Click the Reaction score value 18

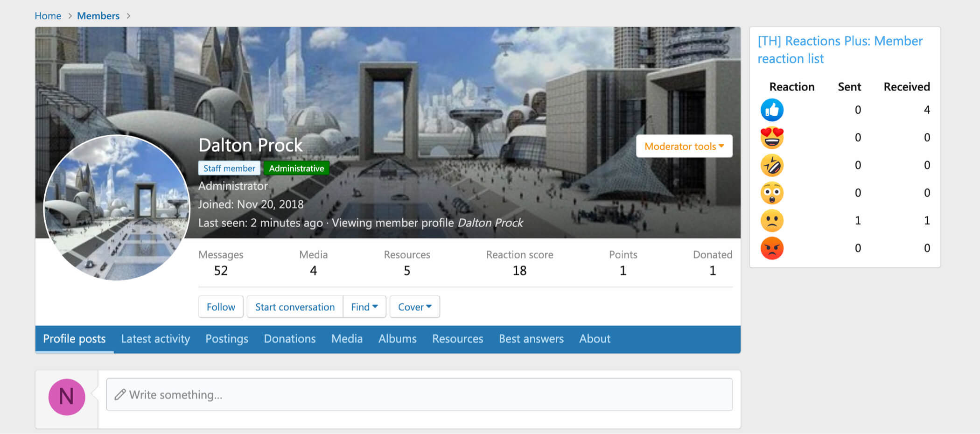pyautogui.click(x=519, y=271)
